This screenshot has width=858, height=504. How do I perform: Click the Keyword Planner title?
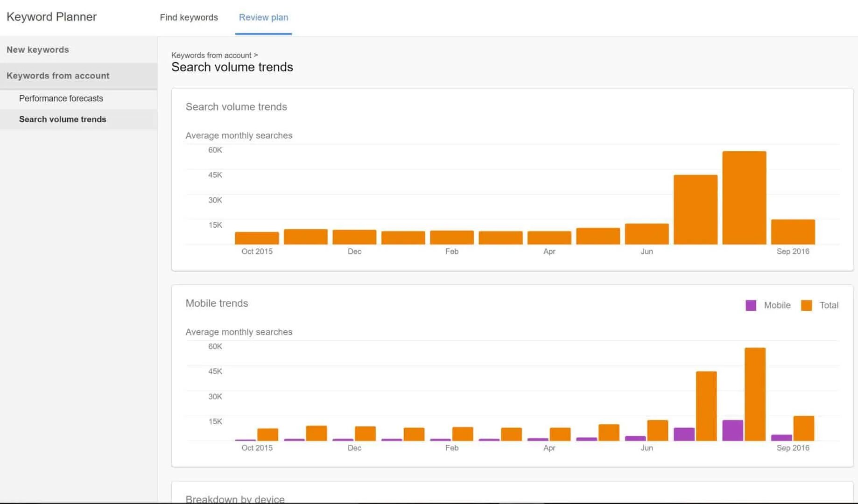pos(51,17)
